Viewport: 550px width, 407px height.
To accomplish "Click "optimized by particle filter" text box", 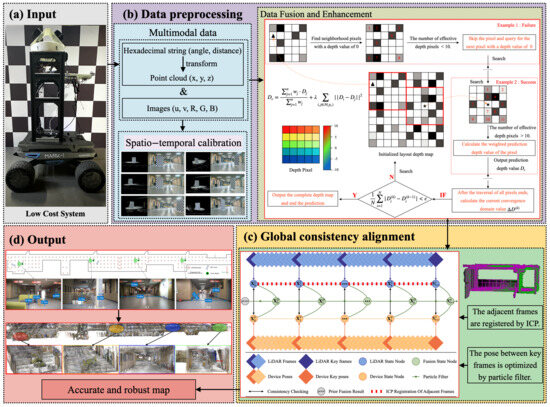I will (x=505, y=365).
